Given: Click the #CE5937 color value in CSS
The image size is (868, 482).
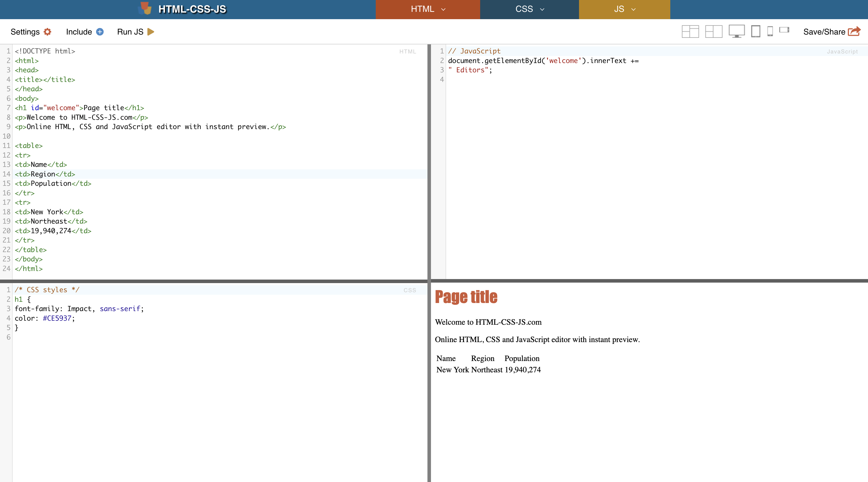Looking at the screenshot, I should coord(57,318).
